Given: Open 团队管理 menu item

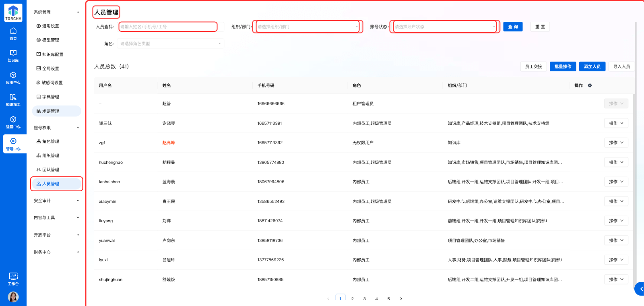Looking at the screenshot, I should click(56, 170).
